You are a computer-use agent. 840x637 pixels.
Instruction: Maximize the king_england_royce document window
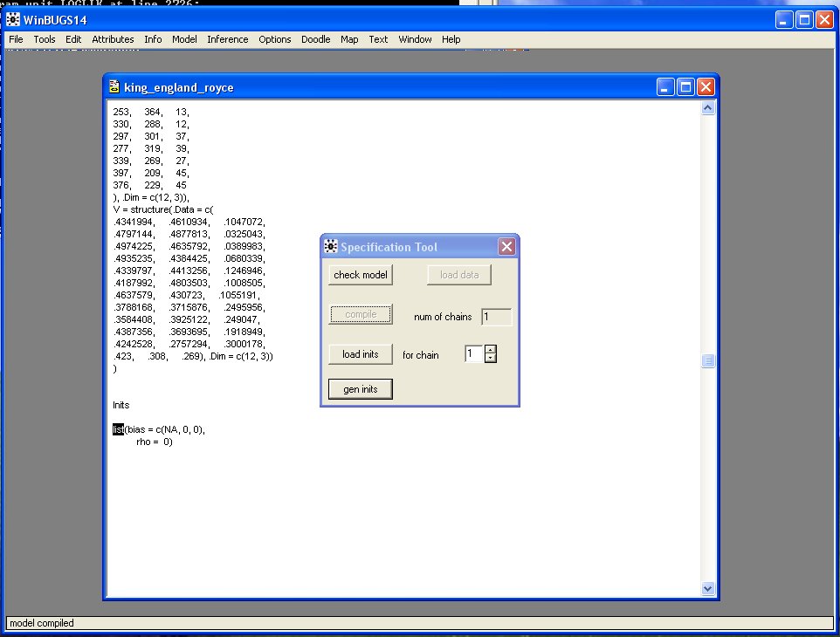click(x=686, y=87)
